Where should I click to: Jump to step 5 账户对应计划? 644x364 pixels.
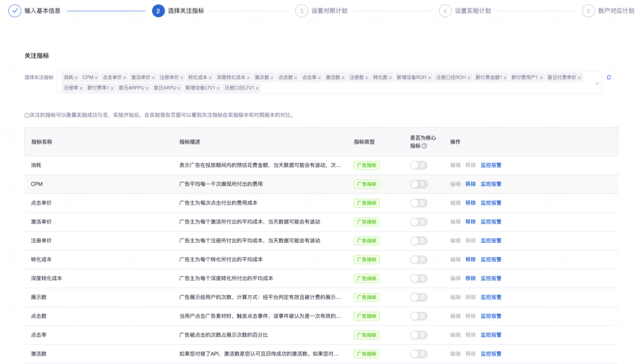coord(608,11)
